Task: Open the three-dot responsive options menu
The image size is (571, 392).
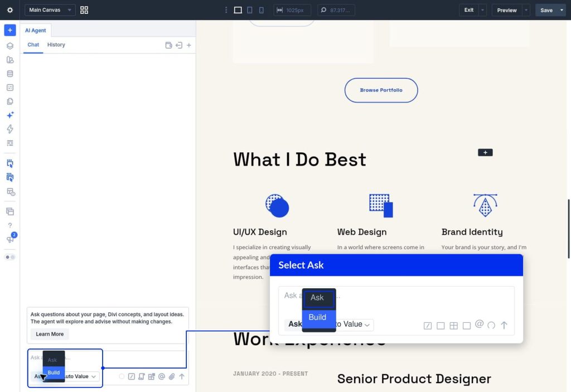Action: pos(226,10)
